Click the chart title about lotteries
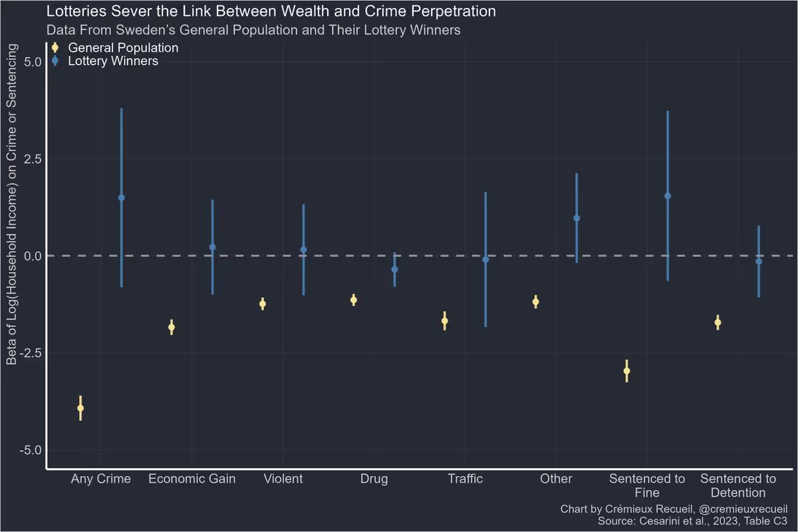Image resolution: width=798 pixels, height=532 pixels. click(271, 12)
